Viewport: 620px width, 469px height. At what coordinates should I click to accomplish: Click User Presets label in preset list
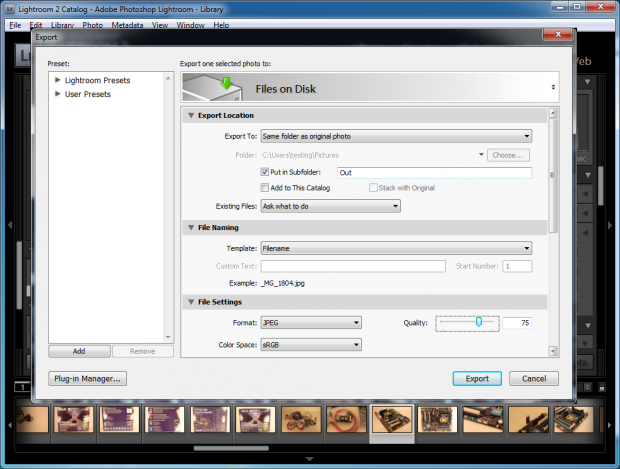(x=88, y=94)
